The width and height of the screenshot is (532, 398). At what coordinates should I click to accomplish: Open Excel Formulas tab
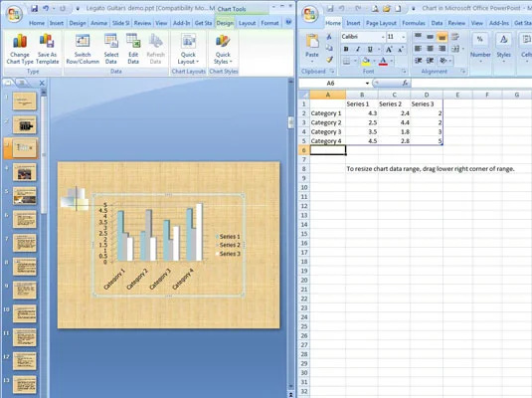click(414, 23)
